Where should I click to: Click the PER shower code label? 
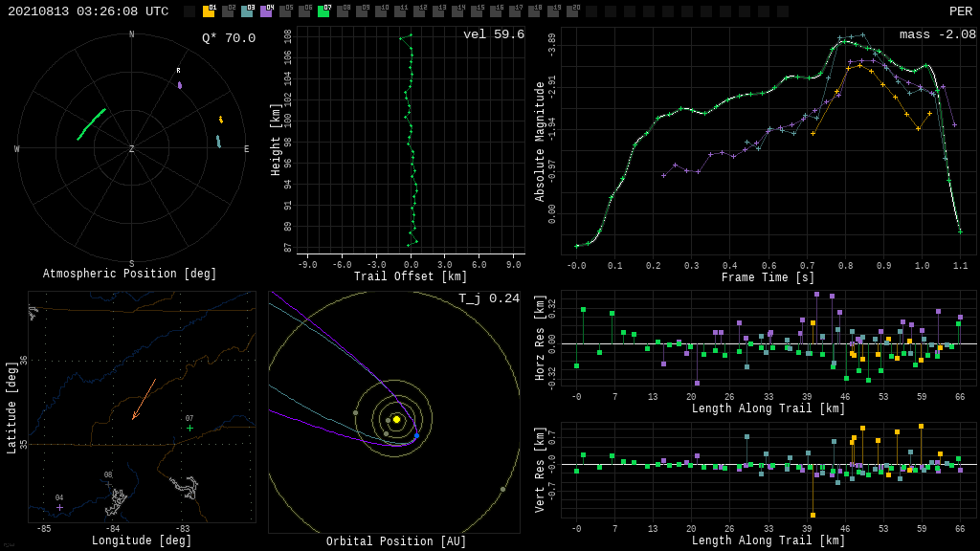coord(960,11)
